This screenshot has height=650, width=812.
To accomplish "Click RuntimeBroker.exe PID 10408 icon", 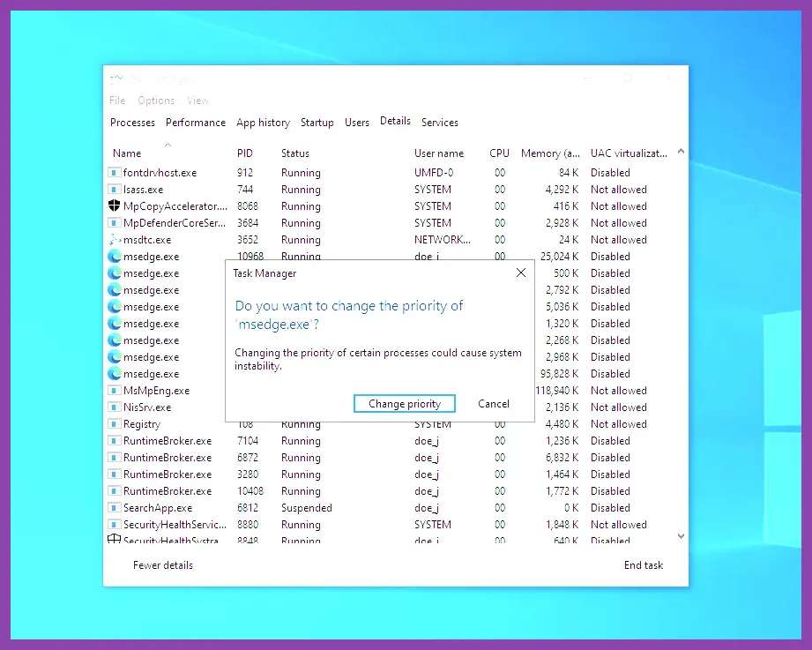I will (114, 491).
